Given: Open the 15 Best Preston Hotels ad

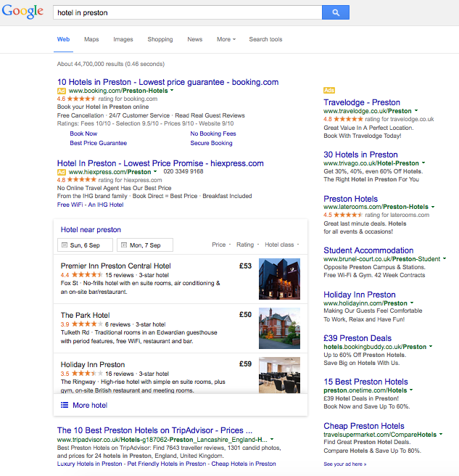Looking at the screenshot, I should point(365,382).
